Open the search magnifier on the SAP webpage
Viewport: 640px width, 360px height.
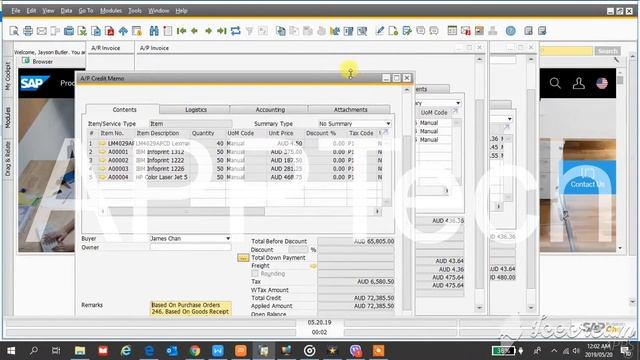pyautogui.click(x=555, y=83)
